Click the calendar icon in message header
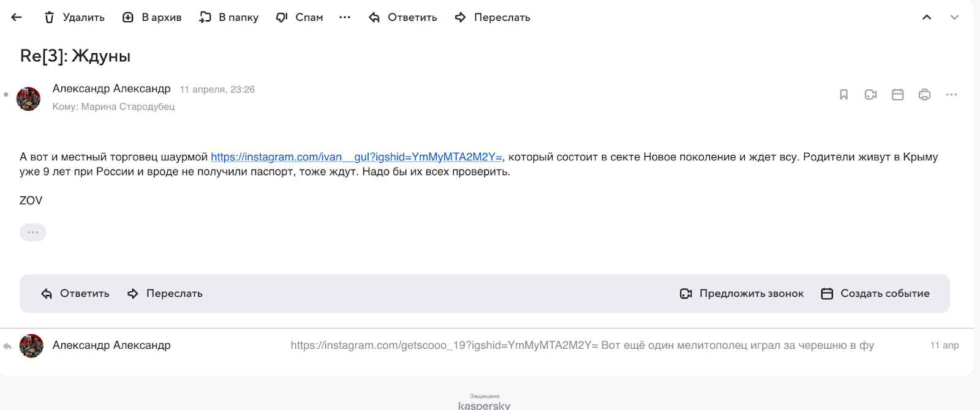Viewport: 980px width, 410px height. click(897, 94)
